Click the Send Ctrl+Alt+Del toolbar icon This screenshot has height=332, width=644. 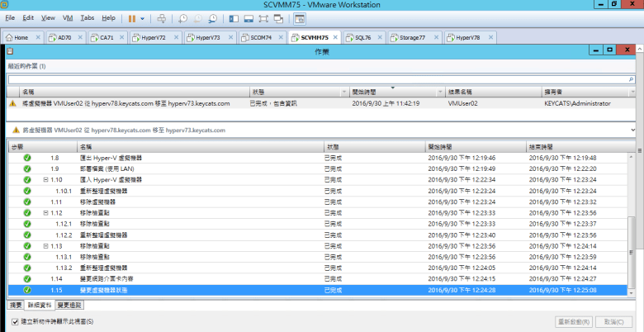tap(162, 17)
